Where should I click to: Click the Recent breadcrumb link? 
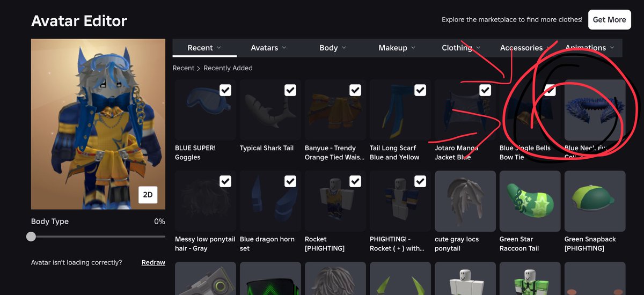(x=184, y=68)
